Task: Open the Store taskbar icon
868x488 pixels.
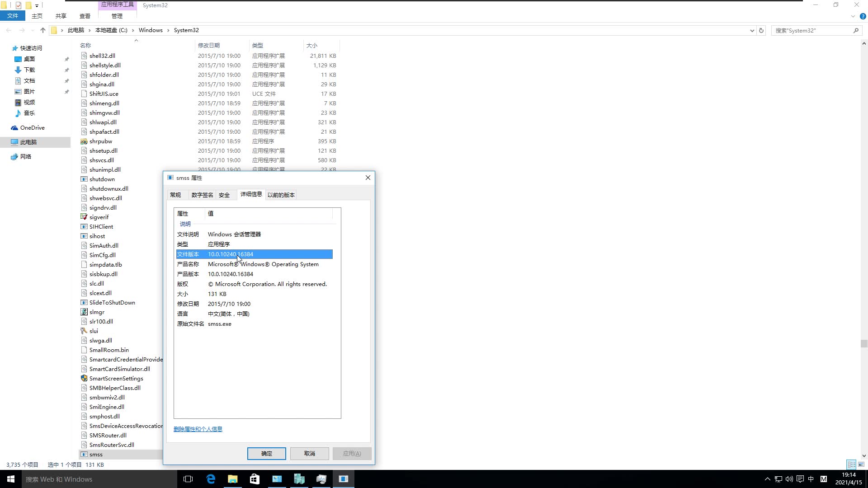Action: (x=255, y=479)
